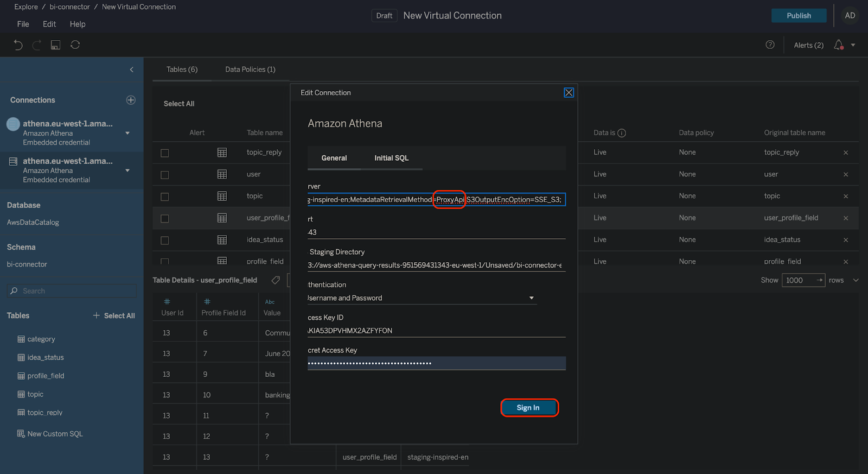Click the tag icon beside Table Details
Viewport: 868px width, 474px height.
276,280
